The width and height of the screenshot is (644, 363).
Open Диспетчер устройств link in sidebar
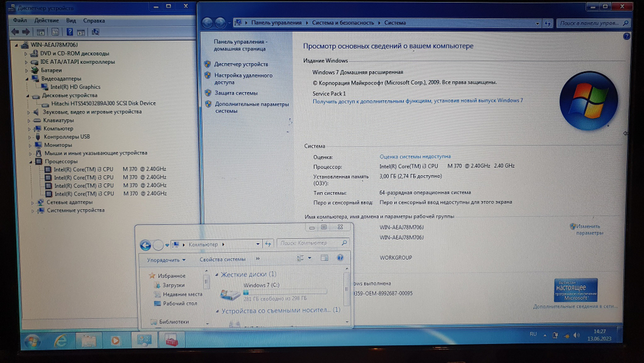[241, 64]
